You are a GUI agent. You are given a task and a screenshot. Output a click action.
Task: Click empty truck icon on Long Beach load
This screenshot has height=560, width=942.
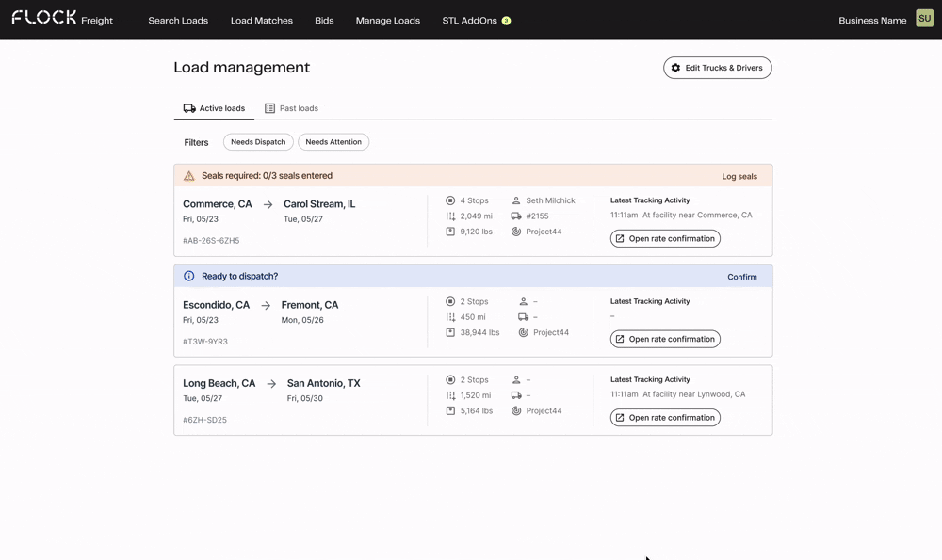[x=516, y=395]
